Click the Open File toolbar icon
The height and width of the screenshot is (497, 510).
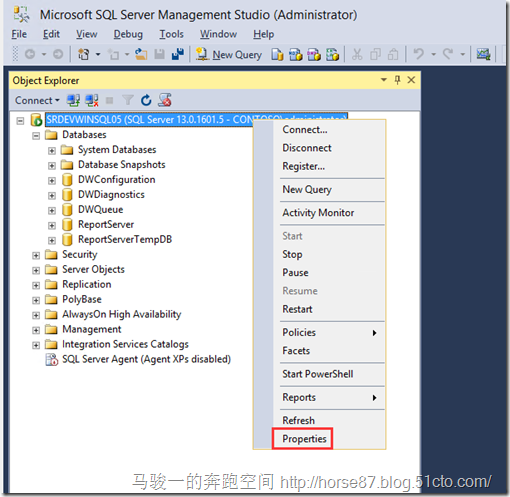click(x=141, y=54)
